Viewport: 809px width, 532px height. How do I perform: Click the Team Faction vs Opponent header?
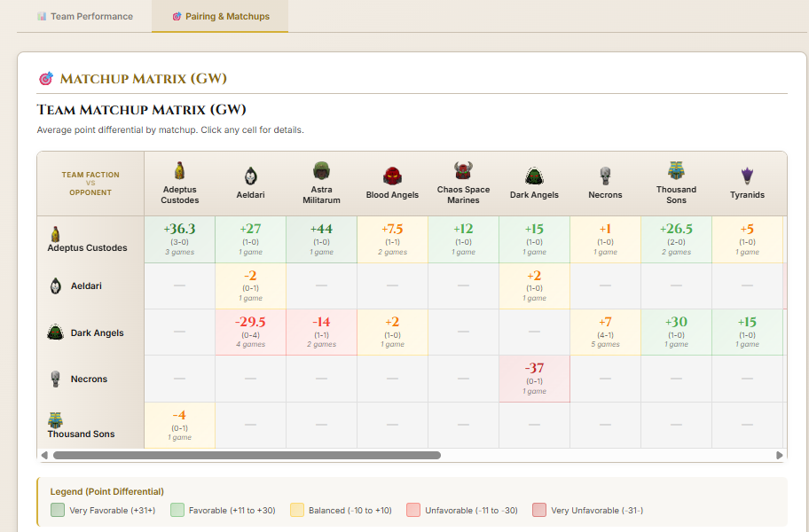(x=90, y=184)
